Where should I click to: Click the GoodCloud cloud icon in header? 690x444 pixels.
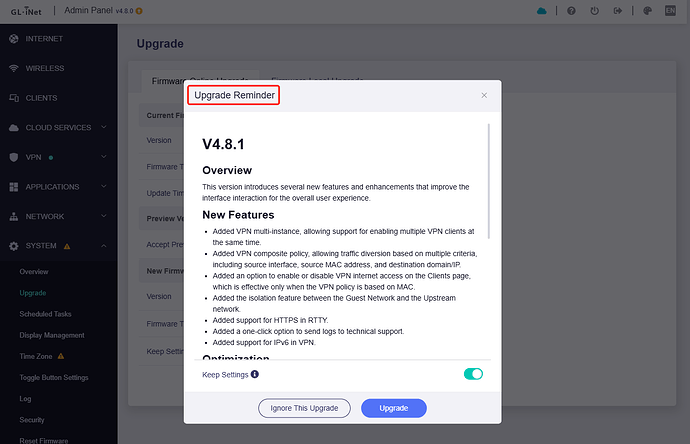(542, 11)
